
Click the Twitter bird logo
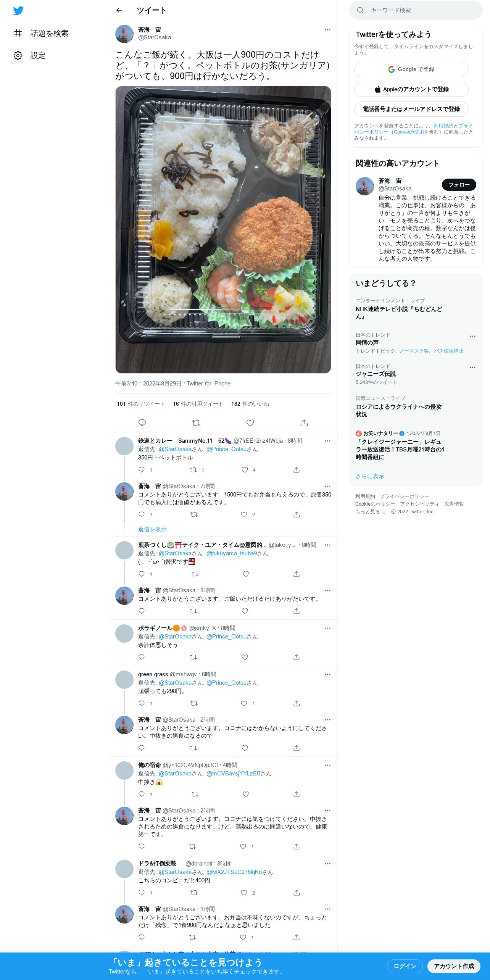(x=18, y=11)
